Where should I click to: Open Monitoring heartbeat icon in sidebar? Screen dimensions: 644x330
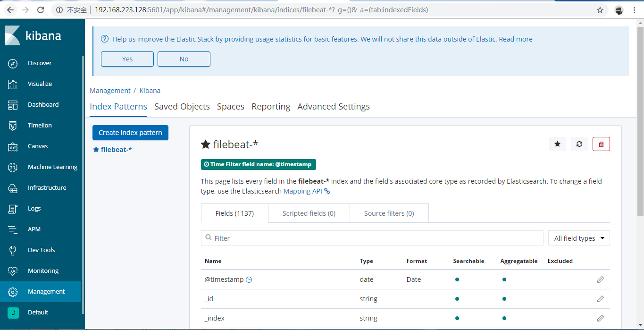[x=13, y=271]
